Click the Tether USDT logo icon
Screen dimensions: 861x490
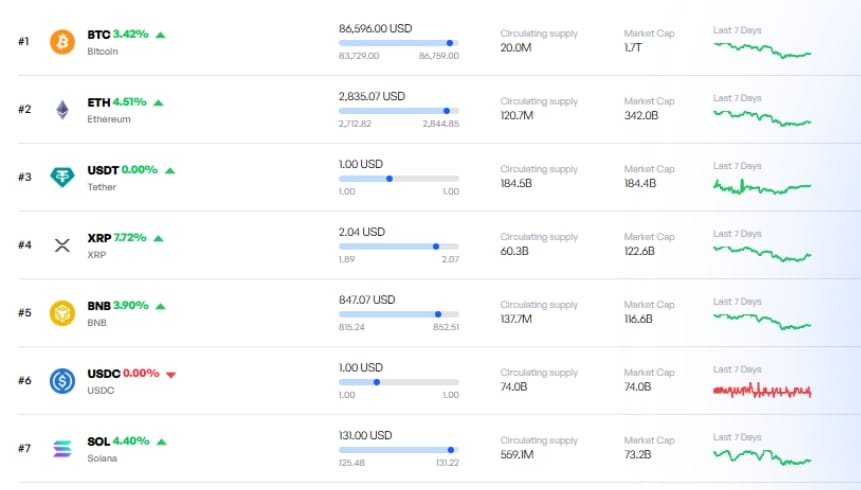pyautogui.click(x=62, y=178)
